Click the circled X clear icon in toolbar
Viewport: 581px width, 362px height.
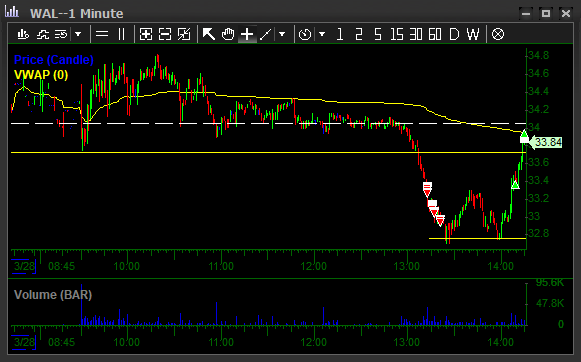tap(498, 34)
